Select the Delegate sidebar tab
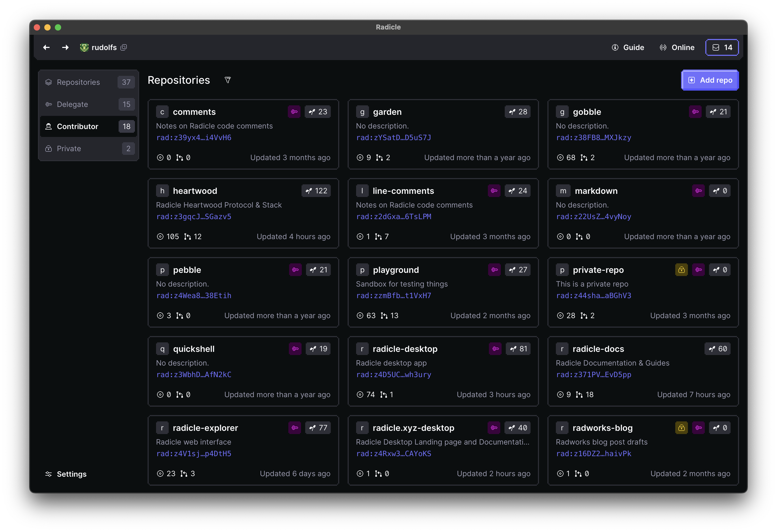This screenshot has height=532, width=777. point(89,104)
